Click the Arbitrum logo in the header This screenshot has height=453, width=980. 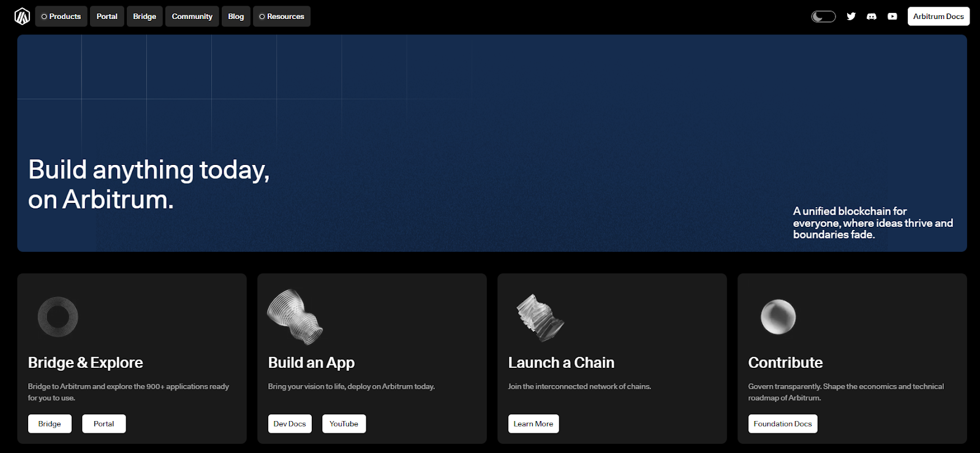click(x=22, y=17)
